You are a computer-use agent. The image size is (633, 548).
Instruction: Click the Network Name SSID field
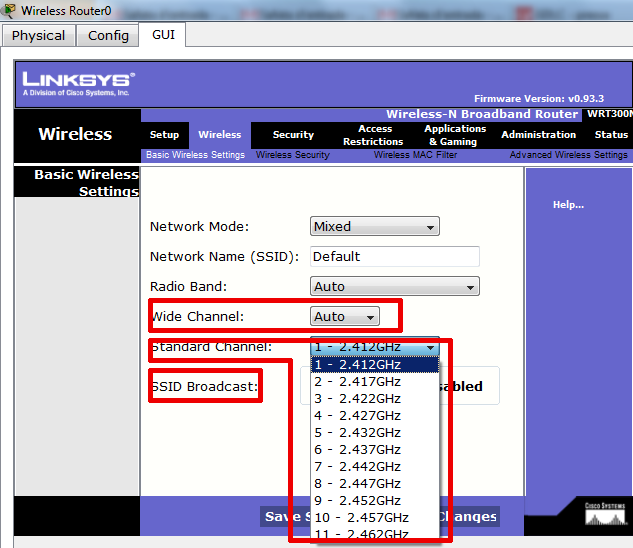[x=394, y=257]
